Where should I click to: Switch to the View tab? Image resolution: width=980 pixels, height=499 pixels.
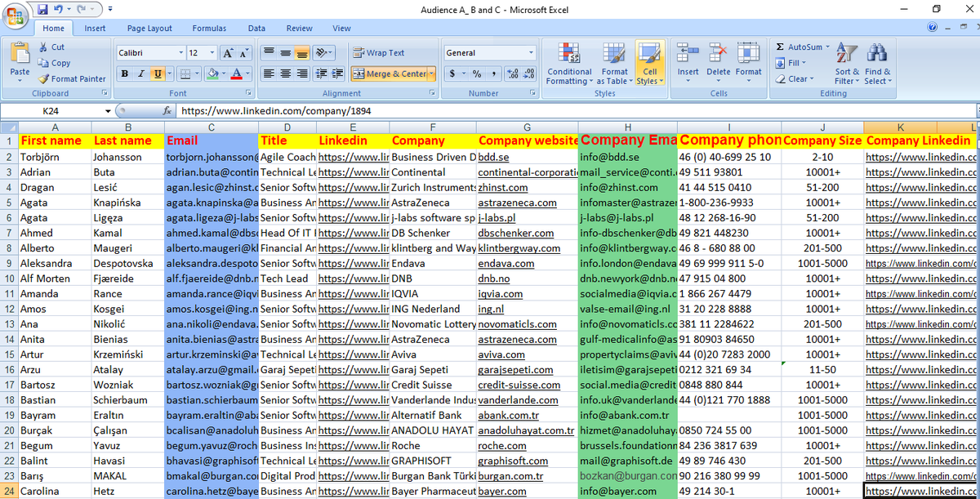click(341, 28)
